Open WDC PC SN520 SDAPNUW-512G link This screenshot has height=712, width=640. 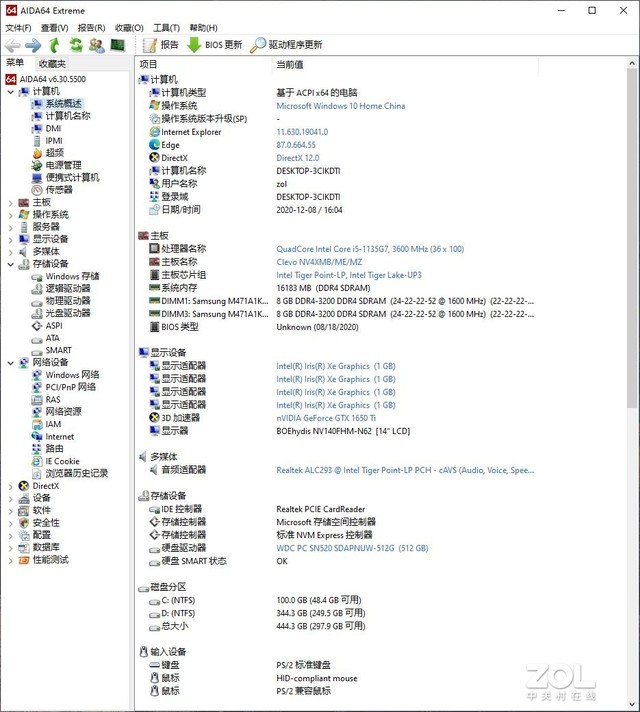(352, 548)
